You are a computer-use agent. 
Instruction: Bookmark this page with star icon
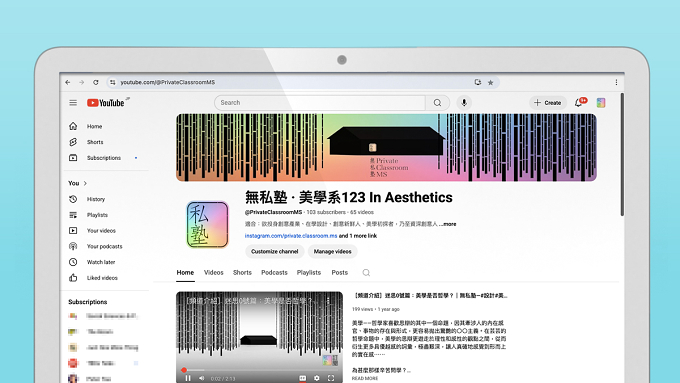pyautogui.click(x=490, y=82)
